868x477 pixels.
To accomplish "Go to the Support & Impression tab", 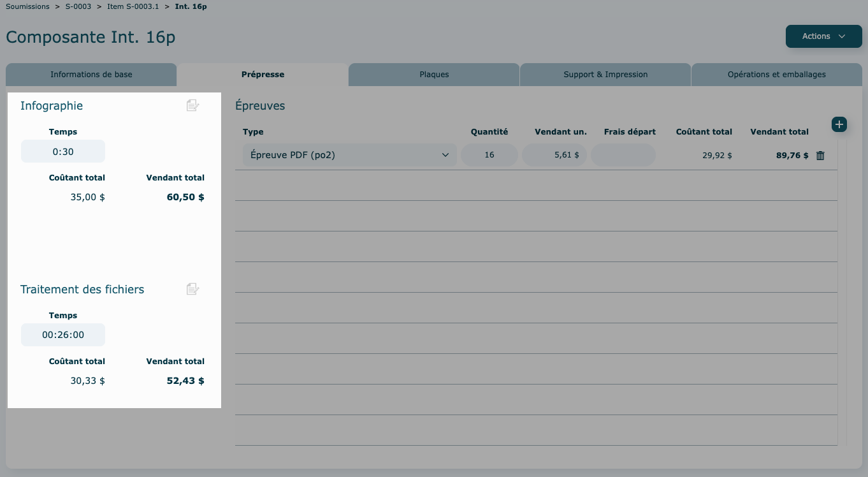I will click(x=605, y=75).
